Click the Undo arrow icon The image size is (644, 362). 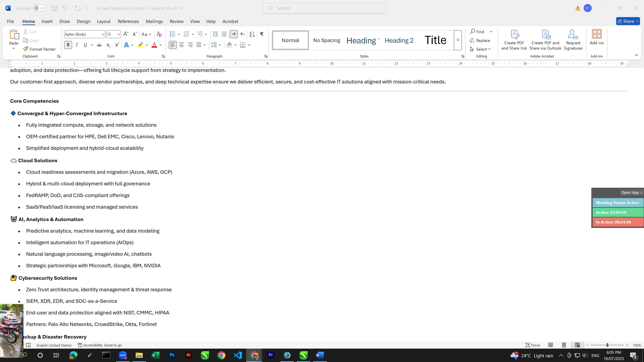click(x=64, y=8)
